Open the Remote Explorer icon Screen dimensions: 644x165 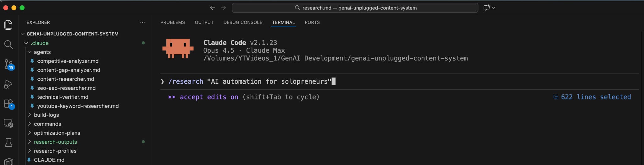[8, 123]
